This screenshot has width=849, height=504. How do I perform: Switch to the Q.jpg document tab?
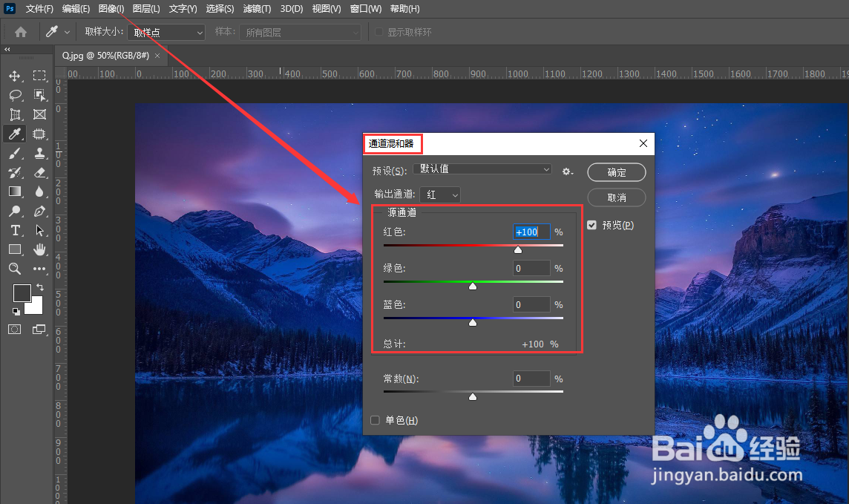pos(105,56)
